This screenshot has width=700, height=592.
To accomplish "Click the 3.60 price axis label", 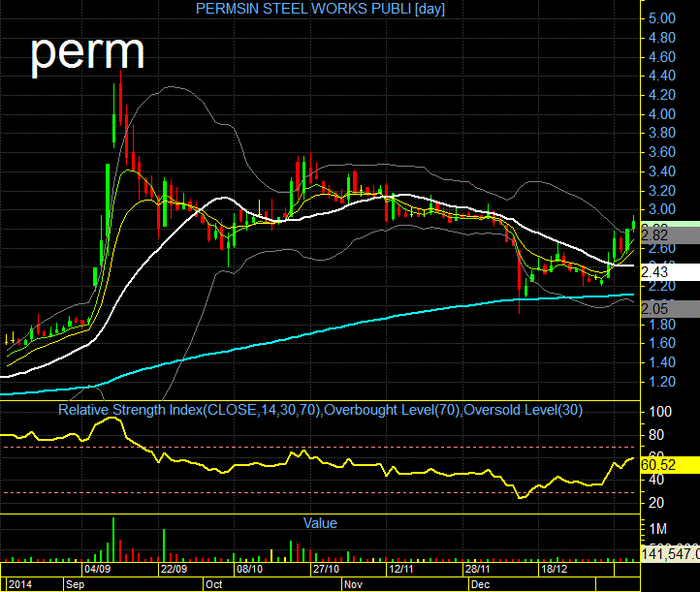I will [x=661, y=152].
